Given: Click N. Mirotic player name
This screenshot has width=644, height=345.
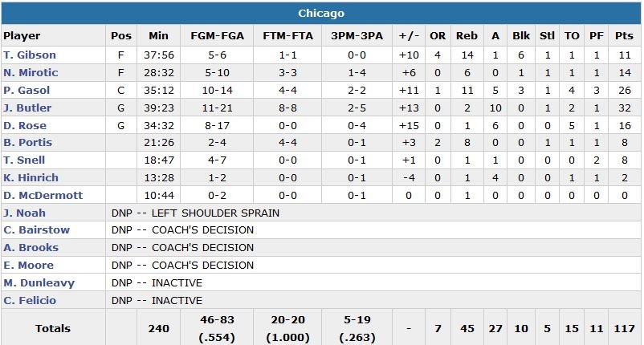Looking at the screenshot, I should coord(31,73).
